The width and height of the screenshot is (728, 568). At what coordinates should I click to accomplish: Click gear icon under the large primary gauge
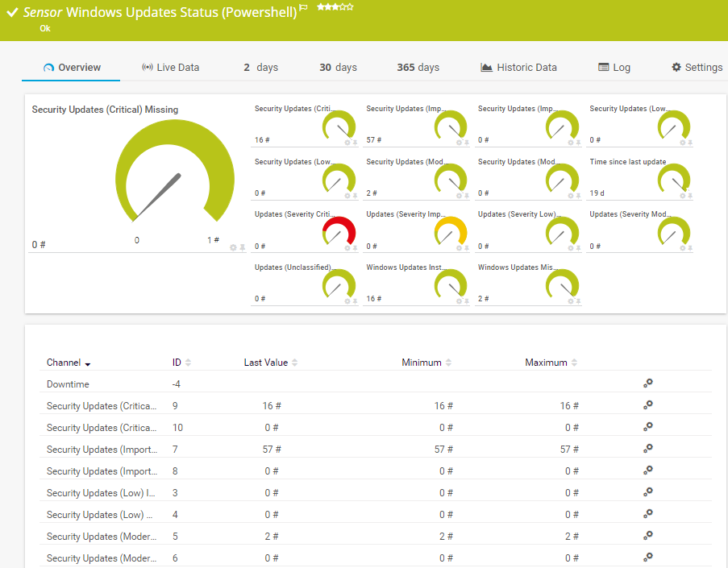233,247
